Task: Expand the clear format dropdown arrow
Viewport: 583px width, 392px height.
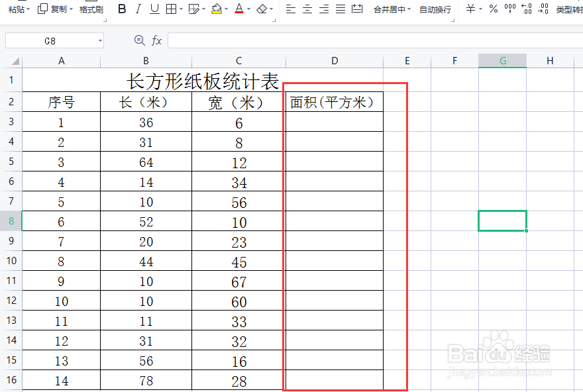Action: [272, 9]
